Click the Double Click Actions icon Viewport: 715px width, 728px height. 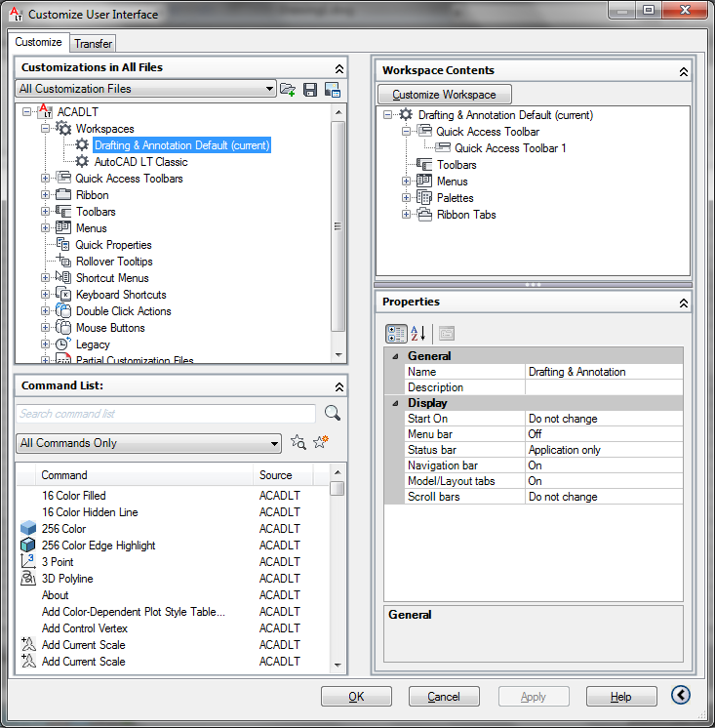tap(63, 310)
